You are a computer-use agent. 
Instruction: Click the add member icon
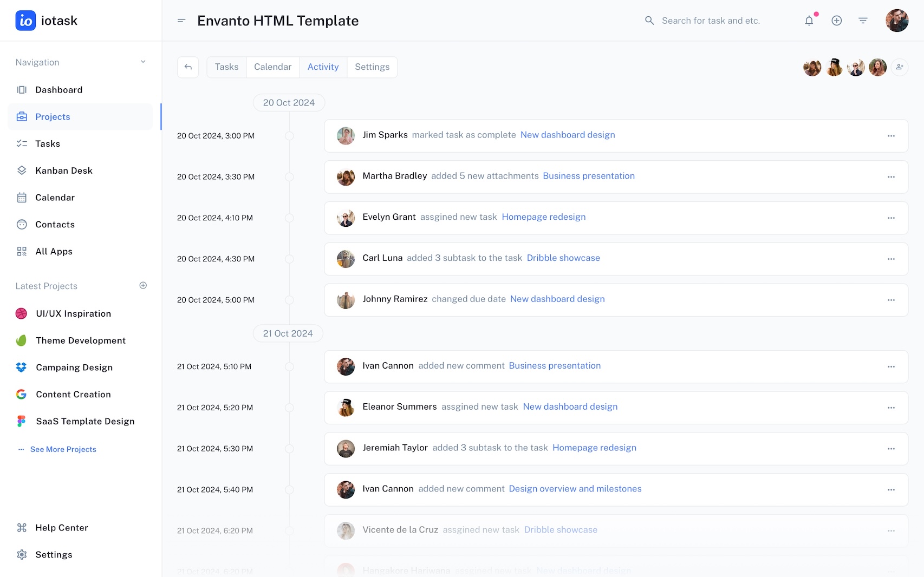point(899,67)
